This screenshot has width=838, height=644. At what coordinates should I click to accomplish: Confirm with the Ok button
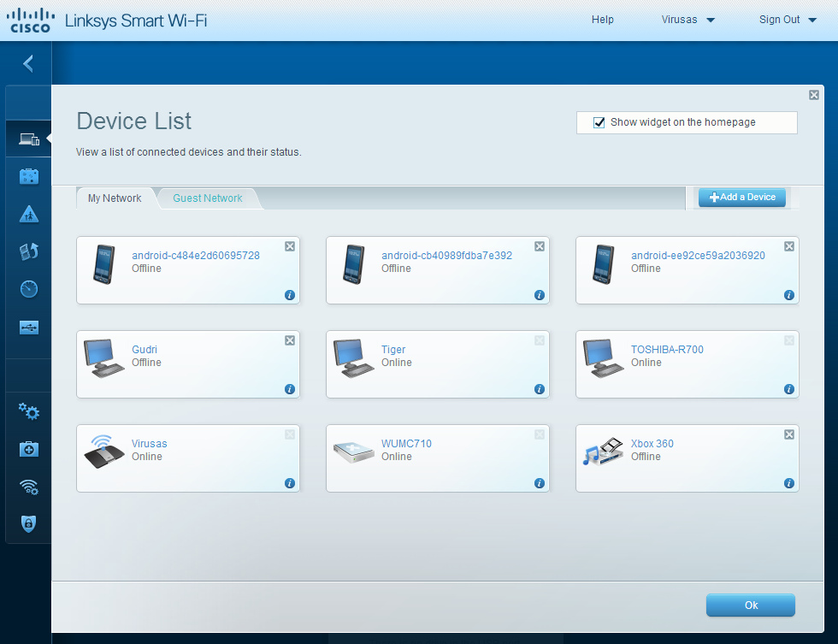[x=751, y=605]
